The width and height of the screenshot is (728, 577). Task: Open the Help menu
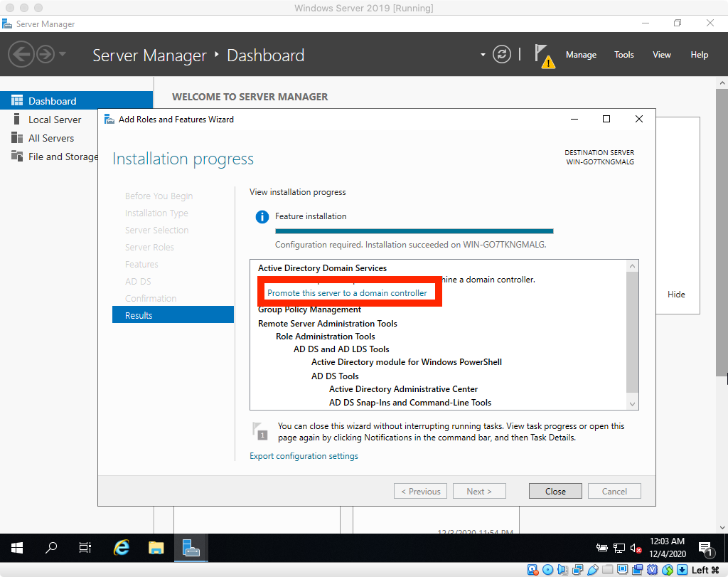point(700,55)
